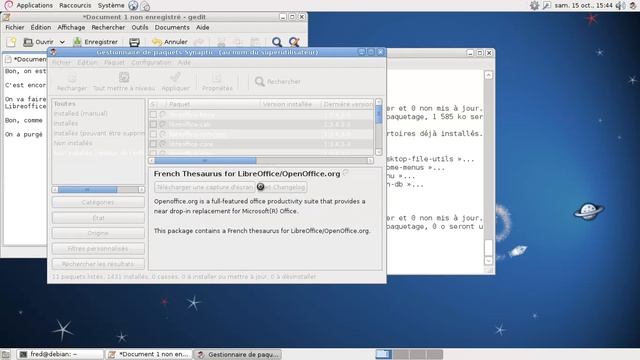Click the package list horizontal scrollbar thumb
Image resolution: width=640 pixels, height=360 pixels.
pos(205,161)
